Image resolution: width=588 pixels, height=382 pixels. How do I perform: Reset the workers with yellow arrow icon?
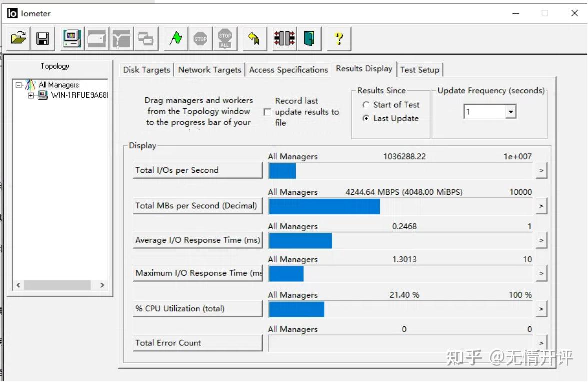click(x=254, y=38)
